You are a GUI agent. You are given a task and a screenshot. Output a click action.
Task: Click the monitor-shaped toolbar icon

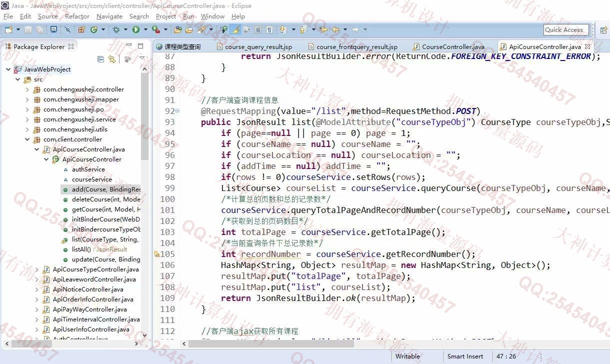(x=53, y=30)
